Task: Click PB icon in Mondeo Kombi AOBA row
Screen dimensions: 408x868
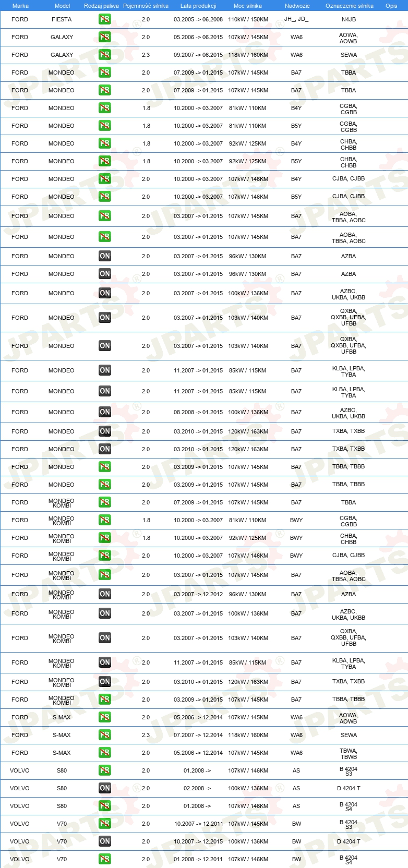Action: click(x=105, y=575)
